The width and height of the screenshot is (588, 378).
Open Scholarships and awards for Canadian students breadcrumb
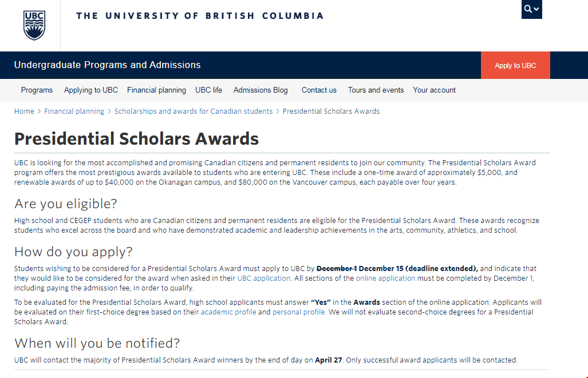pyautogui.click(x=194, y=112)
